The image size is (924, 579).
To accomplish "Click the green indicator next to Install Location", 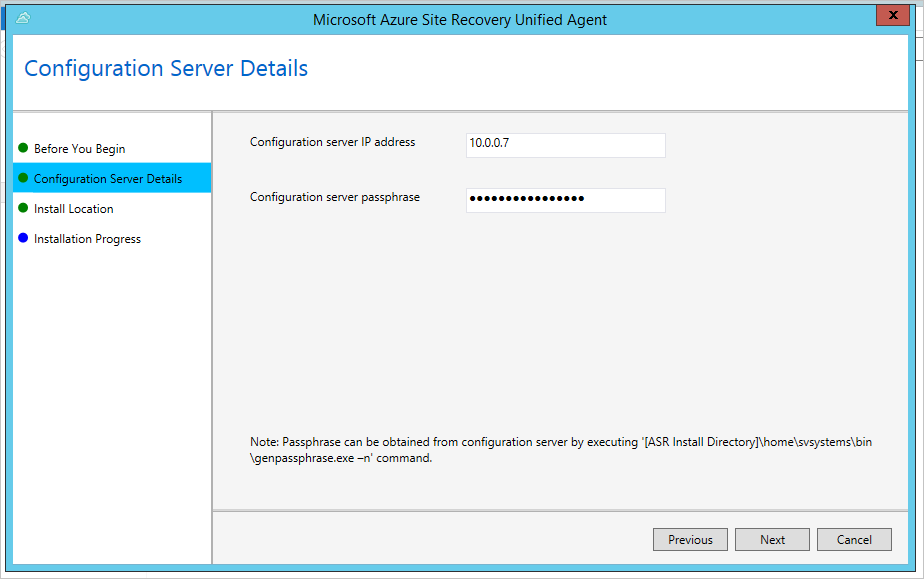I will 22,208.
